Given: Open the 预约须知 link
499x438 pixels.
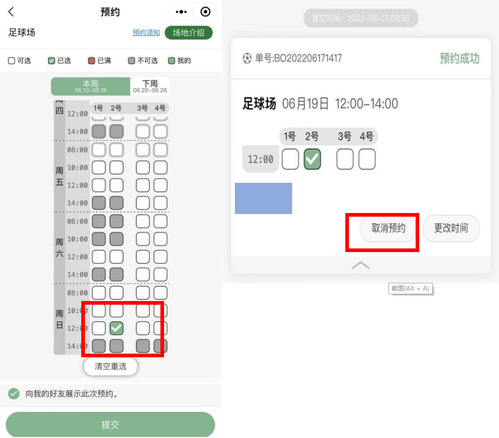Looking at the screenshot, I should [x=146, y=33].
